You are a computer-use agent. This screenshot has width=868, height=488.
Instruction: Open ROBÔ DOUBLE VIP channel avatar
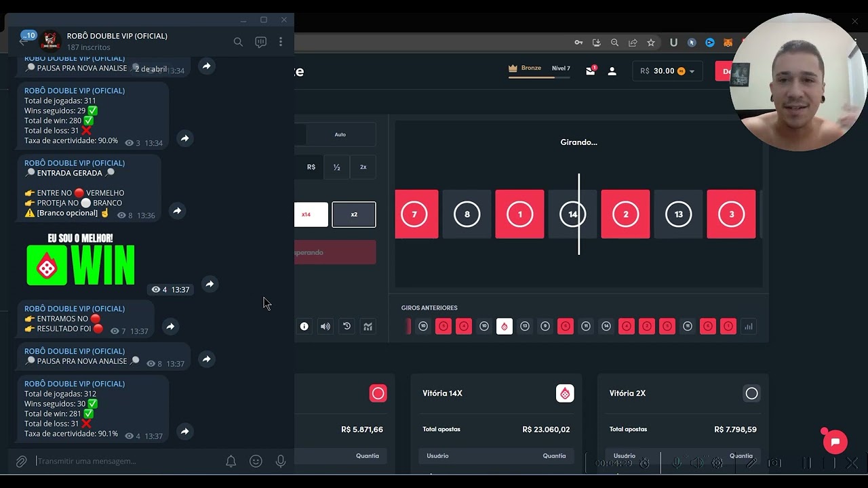tap(51, 41)
